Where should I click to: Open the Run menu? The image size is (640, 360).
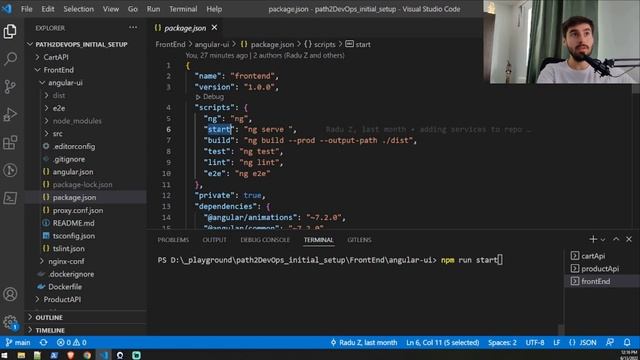(153, 9)
